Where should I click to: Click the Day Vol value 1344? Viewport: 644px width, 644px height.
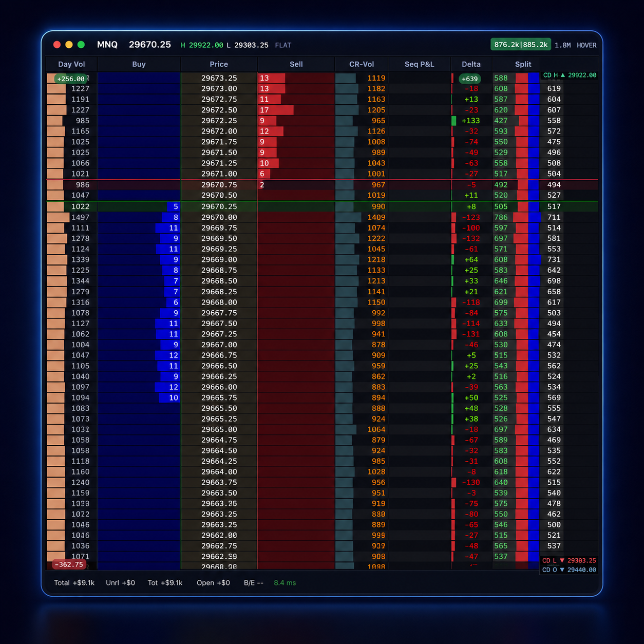tap(81, 281)
